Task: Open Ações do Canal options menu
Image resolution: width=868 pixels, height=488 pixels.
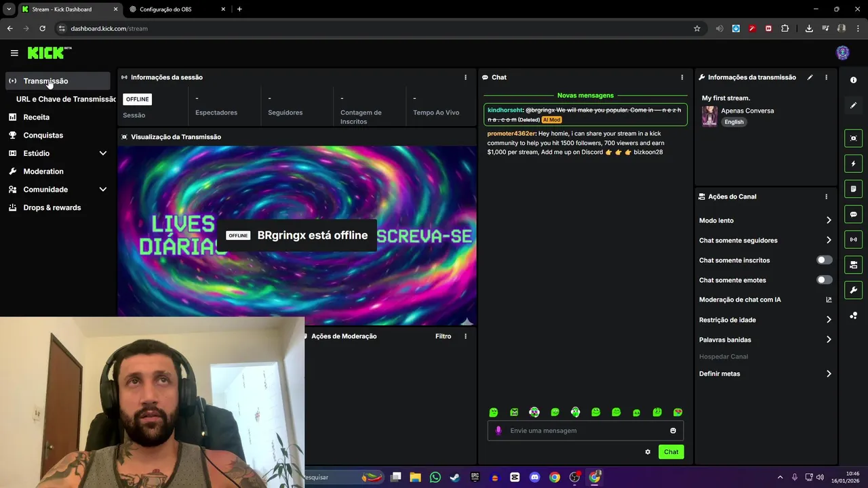Action: click(x=826, y=197)
